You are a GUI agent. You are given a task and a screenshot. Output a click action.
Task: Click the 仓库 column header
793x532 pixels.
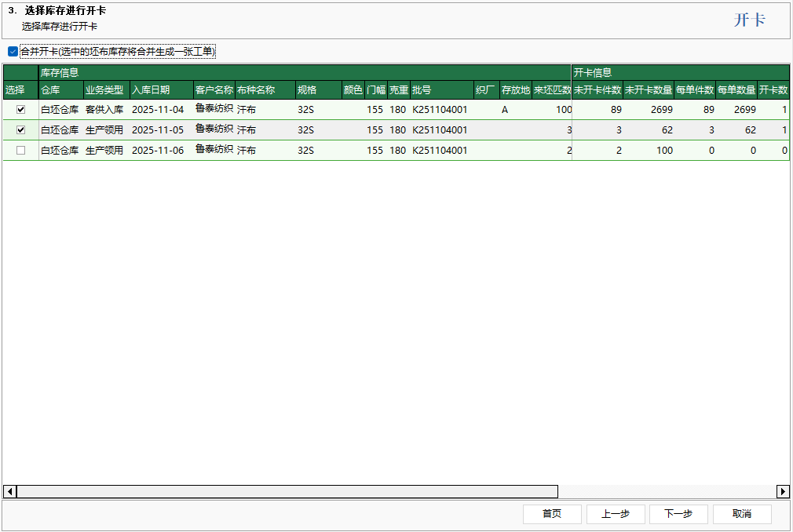(x=60, y=89)
